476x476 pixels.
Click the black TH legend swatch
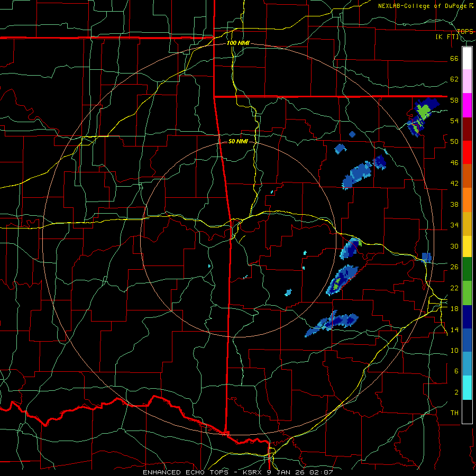(x=467, y=411)
